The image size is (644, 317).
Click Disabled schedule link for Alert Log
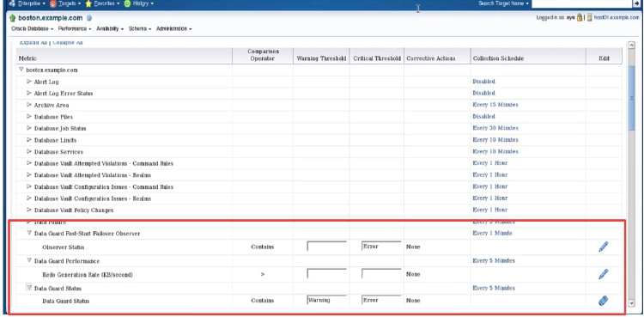point(483,82)
